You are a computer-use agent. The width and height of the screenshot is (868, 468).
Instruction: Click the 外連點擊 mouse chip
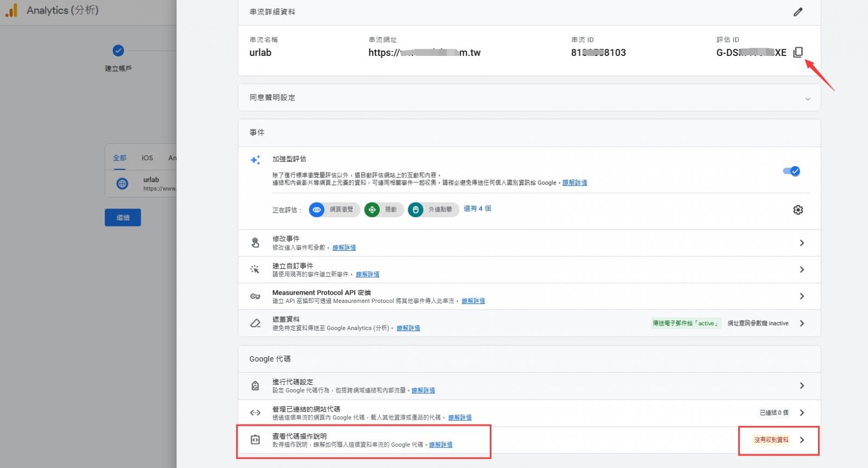tap(433, 210)
